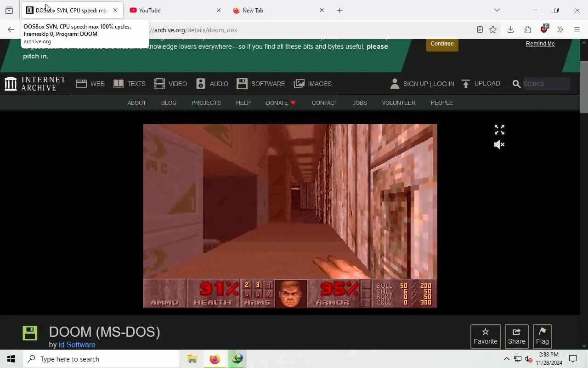Click the SIGN UP | LOG IN link

pos(422,84)
